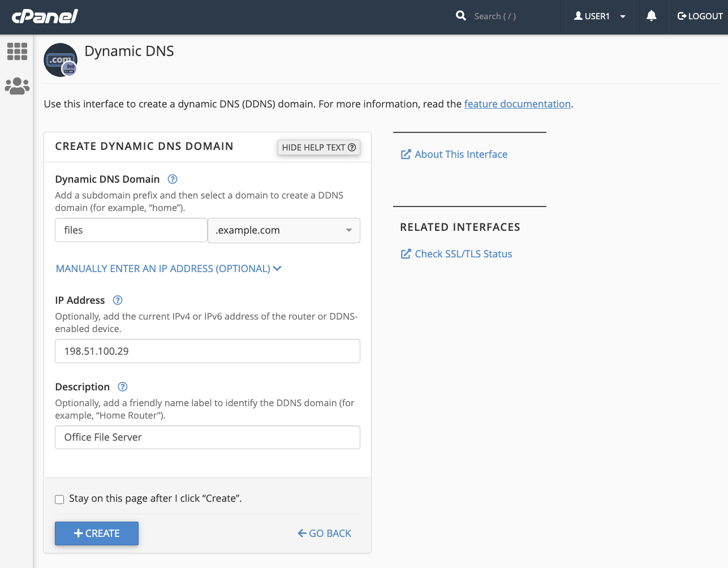Click HIDE HELP TEXT
Image resolution: width=728 pixels, height=568 pixels.
pyautogui.click(x=318, y=147)
